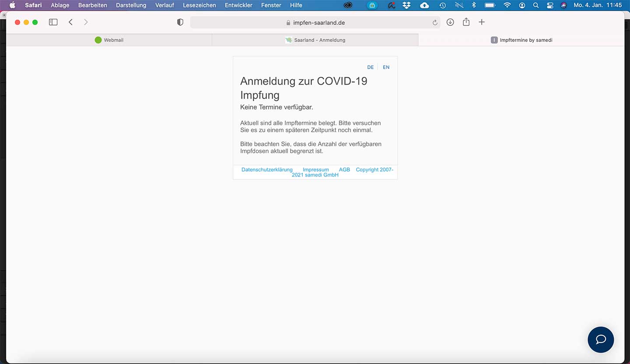Open the Safari menu
Viewport: 630px width, 364px height.
pyautogui.click(x=33, y=5)
